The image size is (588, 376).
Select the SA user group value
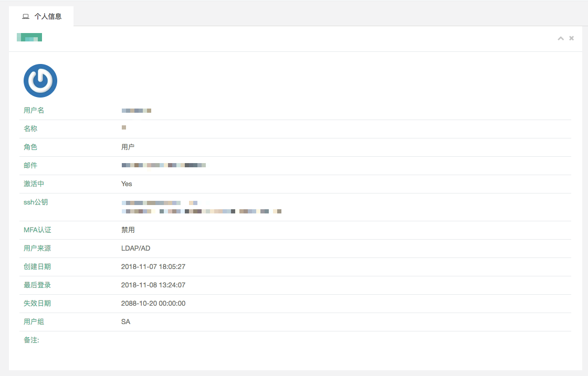point(125,321)
